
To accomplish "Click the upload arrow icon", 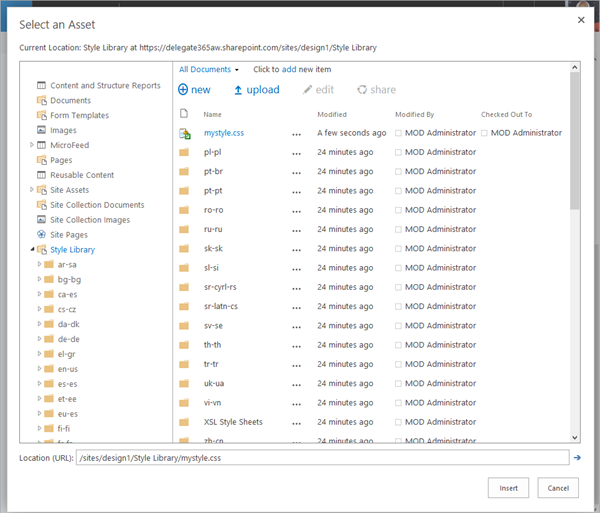I will pyautogui.click(x=238, y=90).
